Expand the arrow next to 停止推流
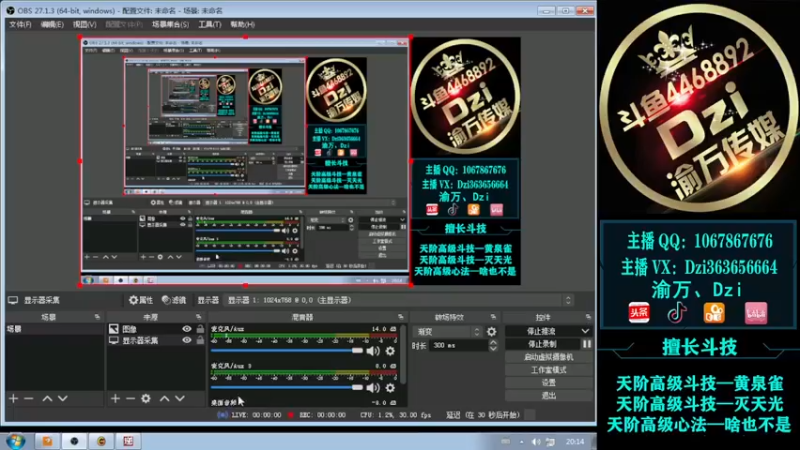This screenshot has width=800, height=450. 585,332
